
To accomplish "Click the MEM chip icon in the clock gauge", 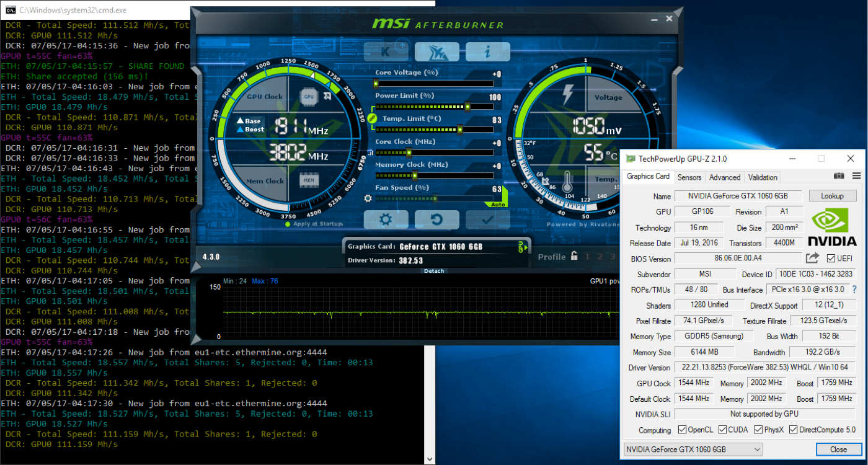I will 309,181.
